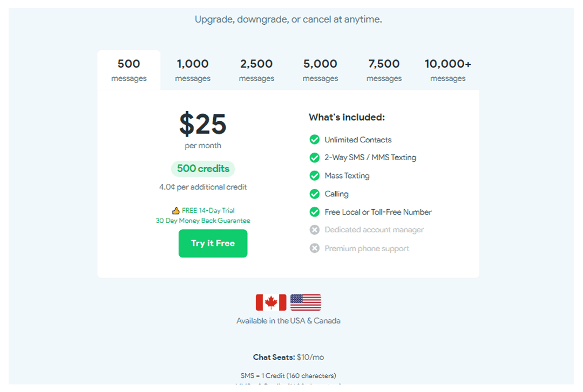Click the $25 per month price text
583x392 pixels.
tap(203, 125)
